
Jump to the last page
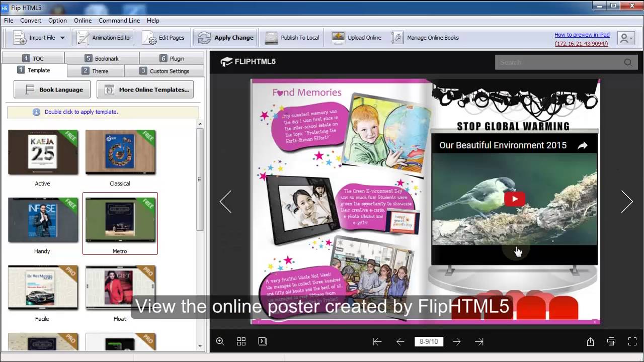(x=479, y=342)
